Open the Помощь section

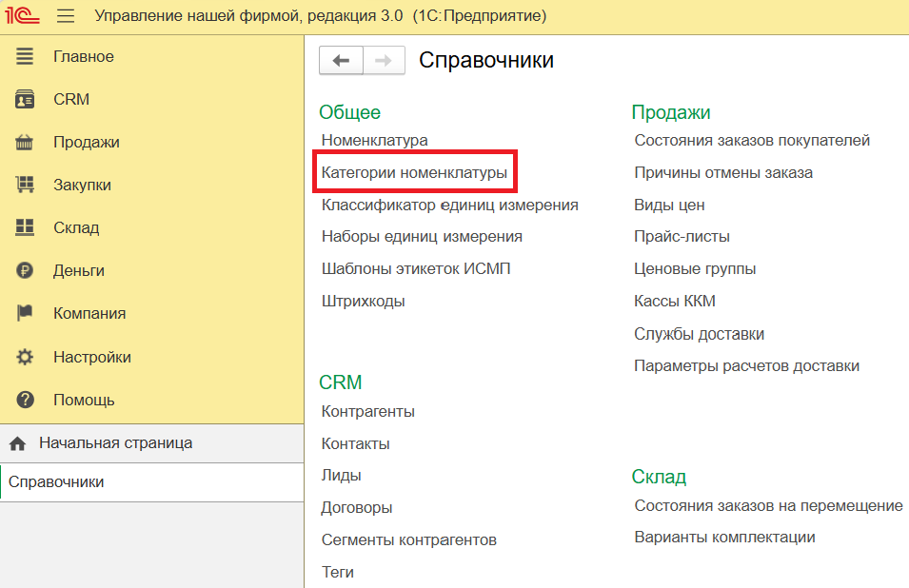point(84,400)
